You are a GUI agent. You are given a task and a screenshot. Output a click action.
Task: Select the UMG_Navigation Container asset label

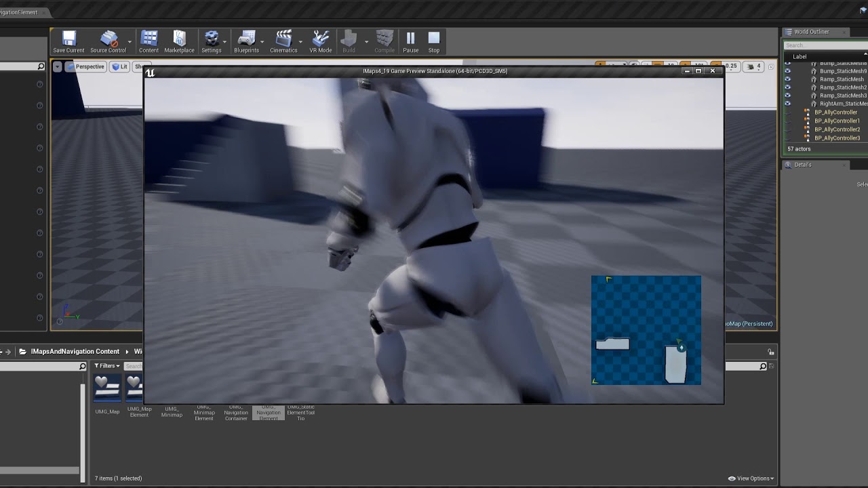(236, 412)
